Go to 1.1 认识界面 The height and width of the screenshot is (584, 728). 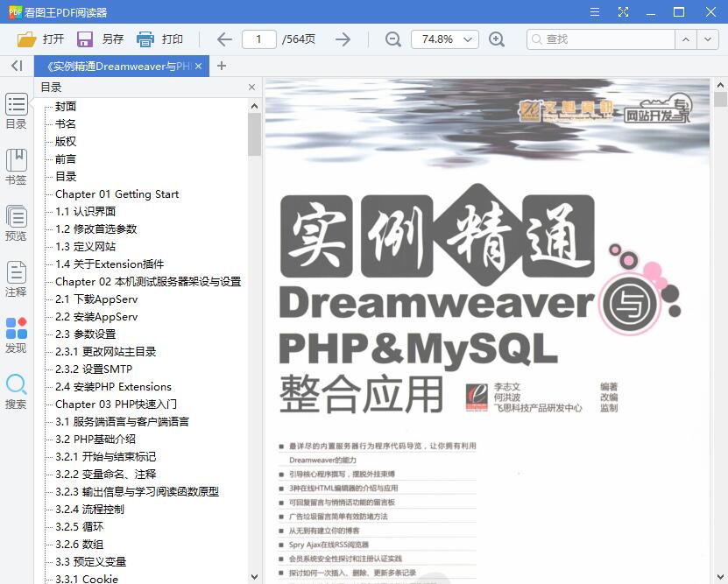[86, 212]
